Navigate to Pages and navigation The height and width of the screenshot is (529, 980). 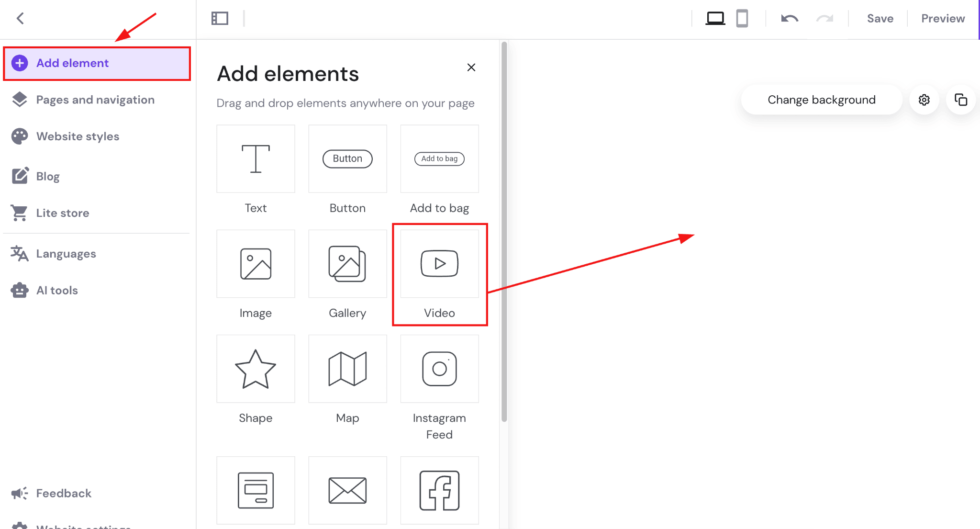(96, 100)
